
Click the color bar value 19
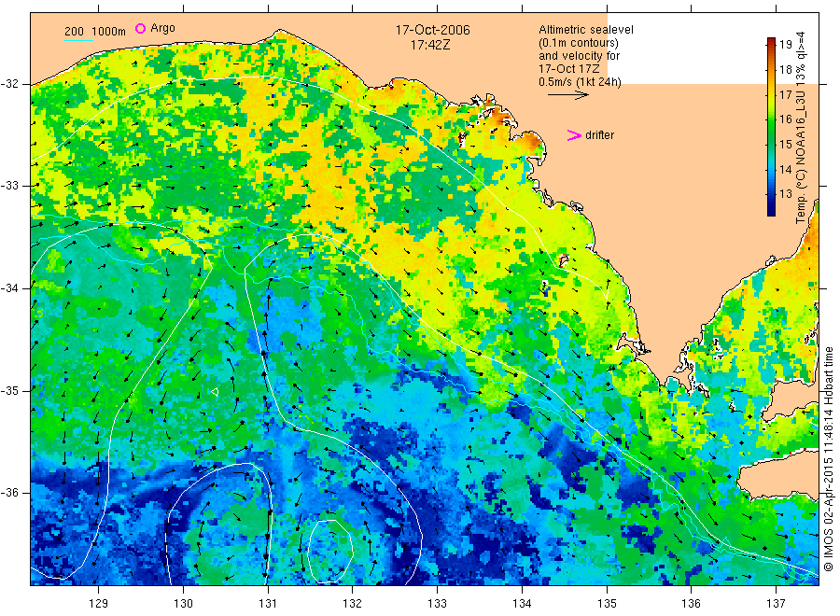point(785,45)
